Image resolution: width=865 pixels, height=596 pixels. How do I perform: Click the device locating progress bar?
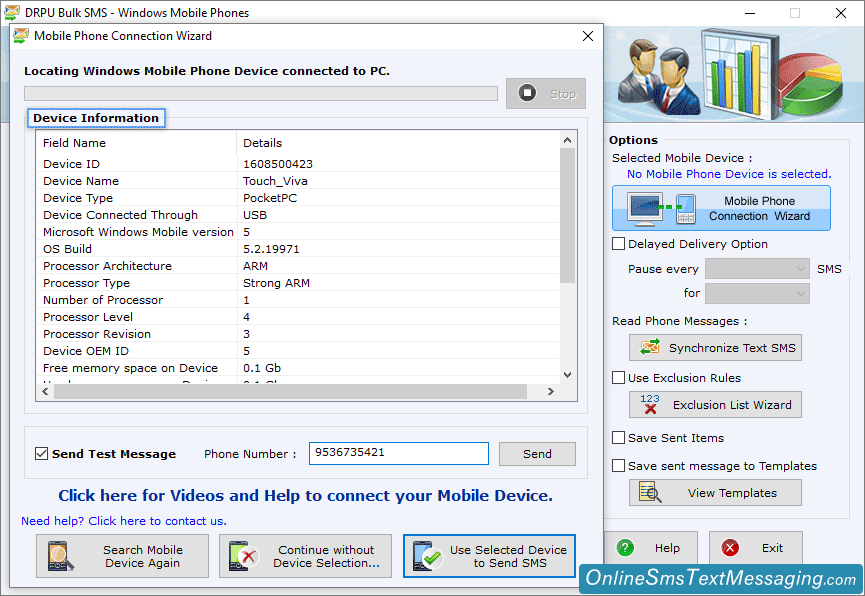tap(261, 94)
